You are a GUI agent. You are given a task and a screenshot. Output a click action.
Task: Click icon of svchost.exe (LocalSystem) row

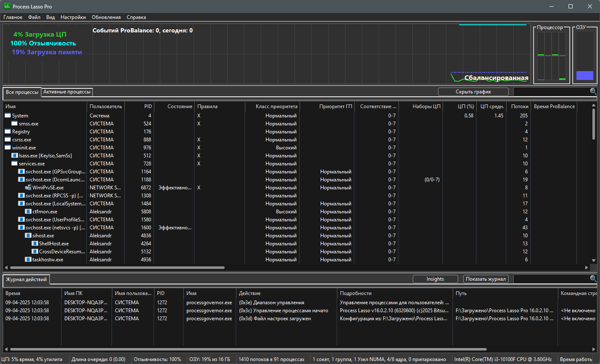tap(21, 204)
